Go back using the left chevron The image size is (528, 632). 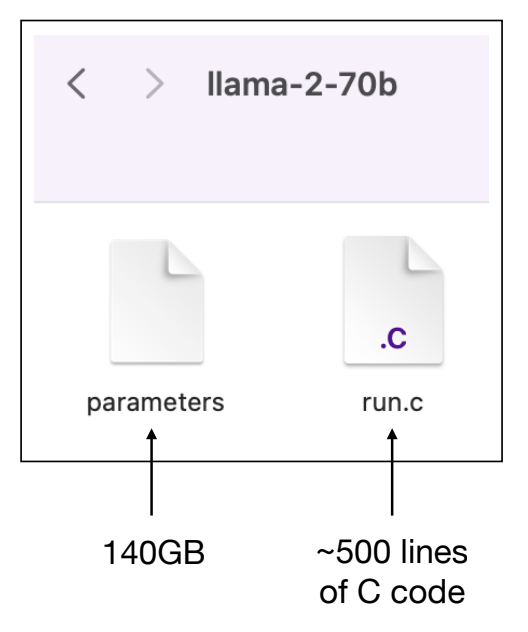click(x=76, y=83)
